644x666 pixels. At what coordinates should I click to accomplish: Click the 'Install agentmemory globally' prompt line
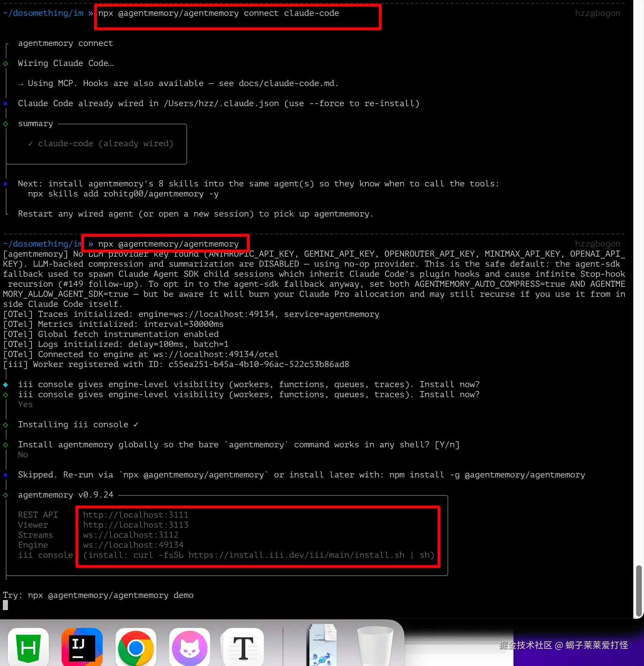239,444
